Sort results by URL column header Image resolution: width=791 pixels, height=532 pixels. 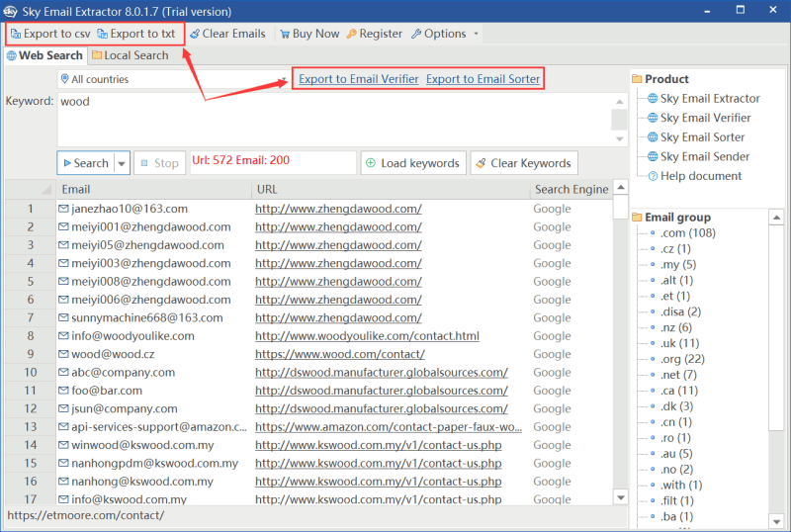tap(391, 189)
